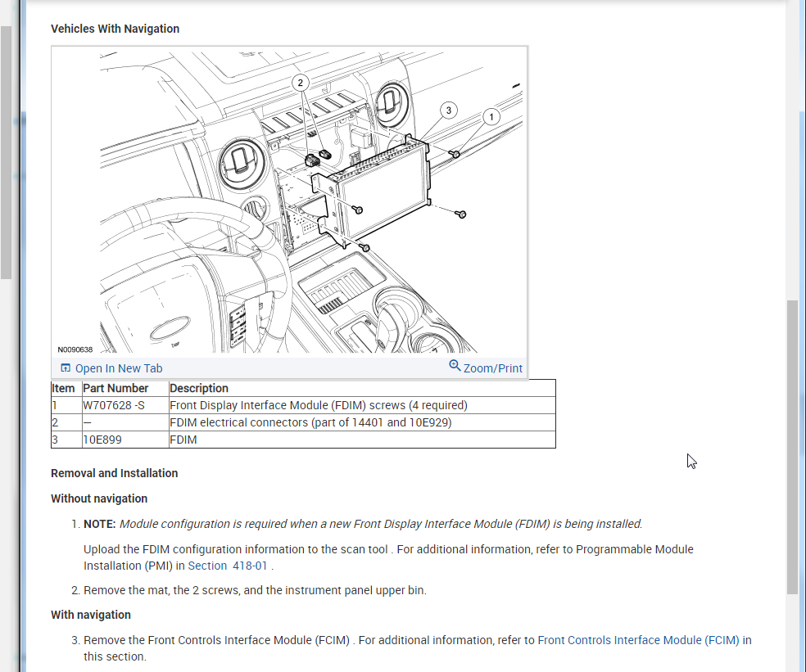Image resolution: width=806 pixels, height=672 pixels.
Task: Click the W707628 -S part number cell
Action: pyautogui.click(x=114, y=405)
